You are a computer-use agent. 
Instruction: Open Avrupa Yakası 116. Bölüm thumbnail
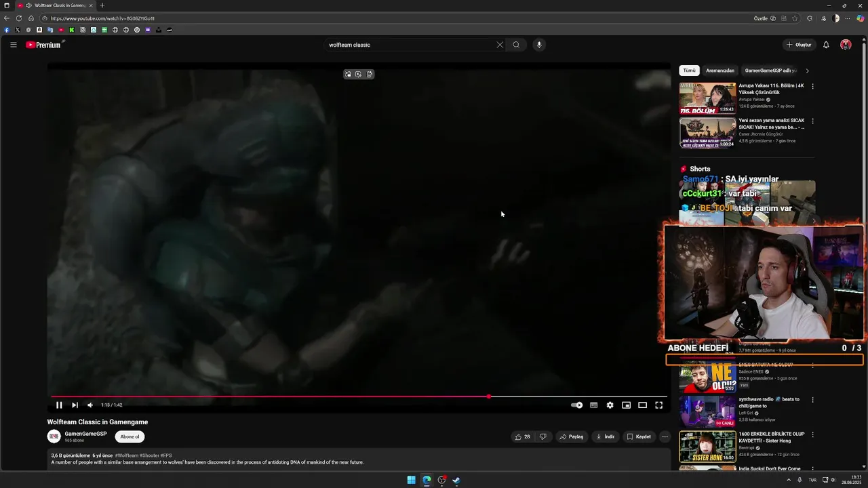(x=707, y=98)
